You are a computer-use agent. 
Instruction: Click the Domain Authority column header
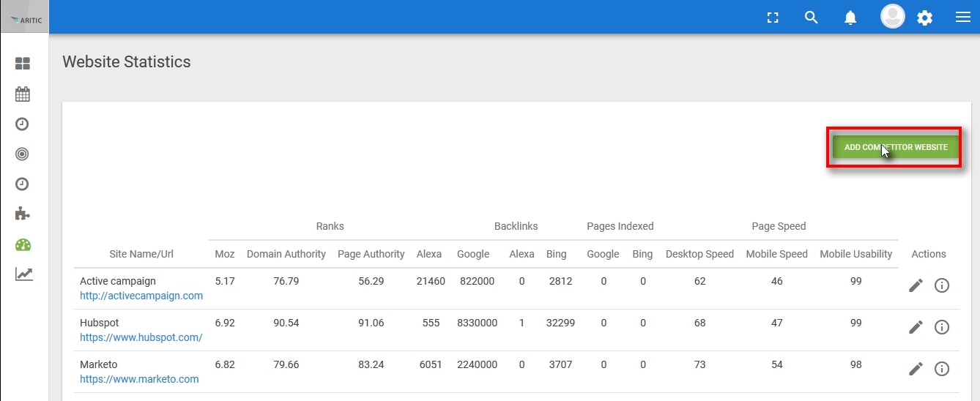pos(286,254)
